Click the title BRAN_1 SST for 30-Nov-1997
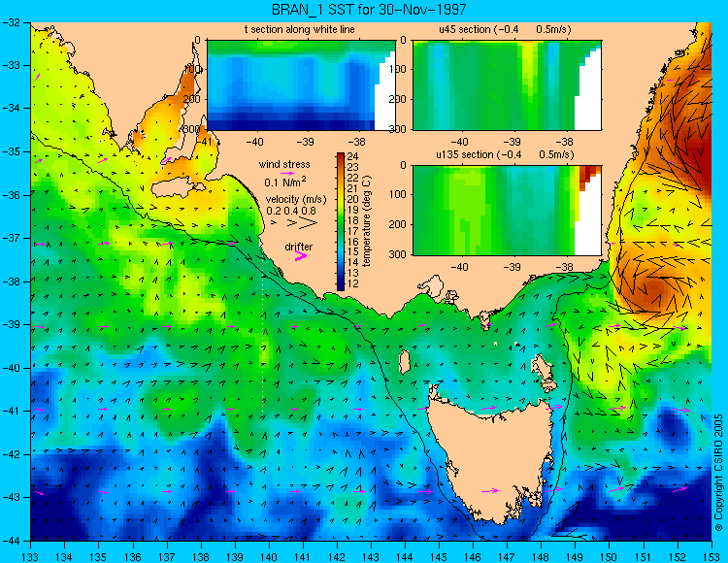The image size is (728, 563). pyautogui.click(x=369, y=10)
